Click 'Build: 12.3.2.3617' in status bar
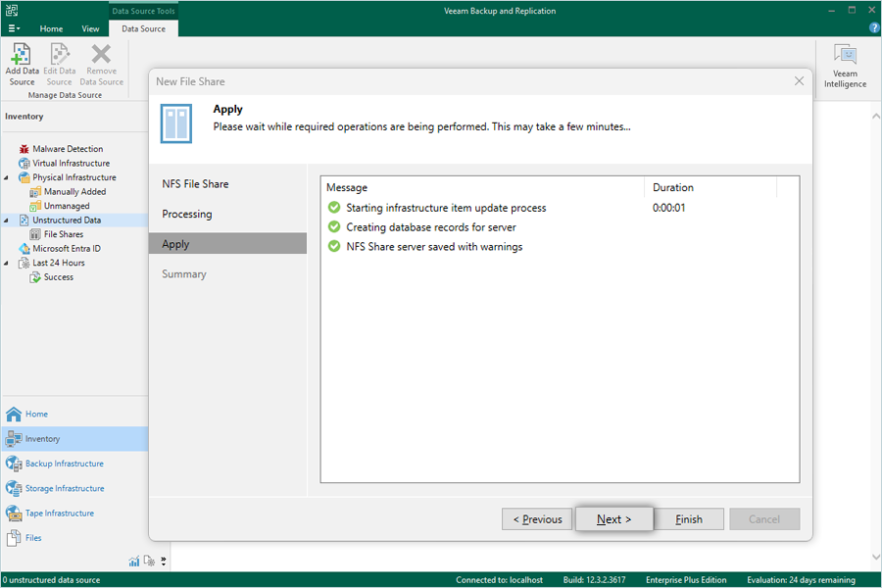The height and width of the screenshot is (588, 882). coord(594,580)
